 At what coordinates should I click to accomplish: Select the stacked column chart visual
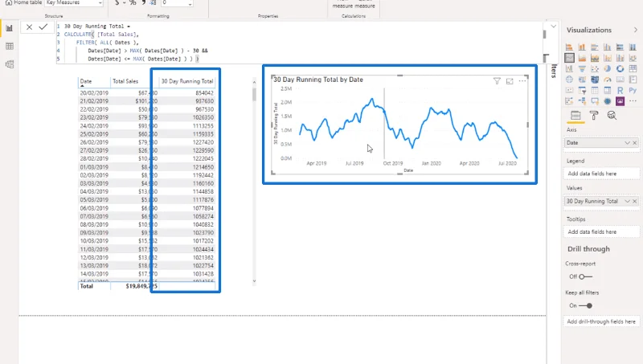[582, 47]
